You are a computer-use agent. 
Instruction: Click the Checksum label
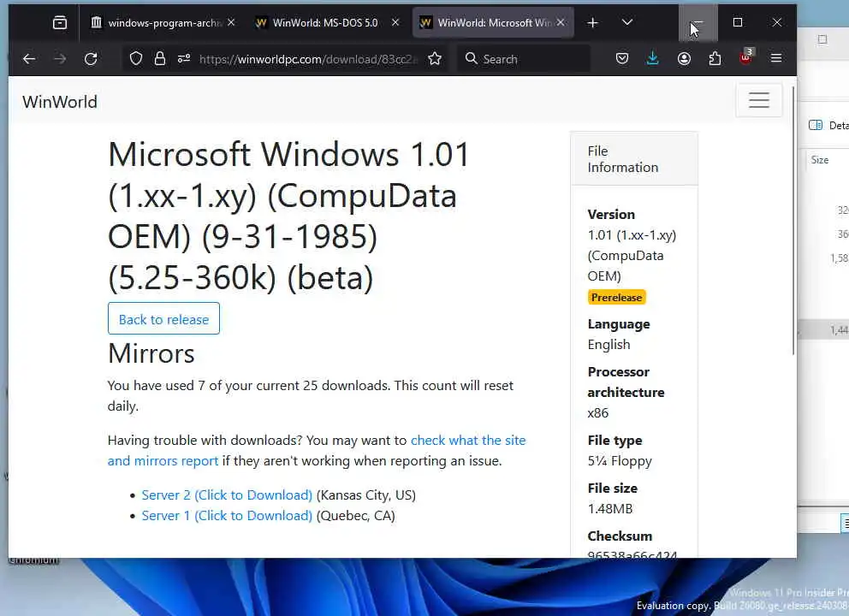[x=620, y=536]
